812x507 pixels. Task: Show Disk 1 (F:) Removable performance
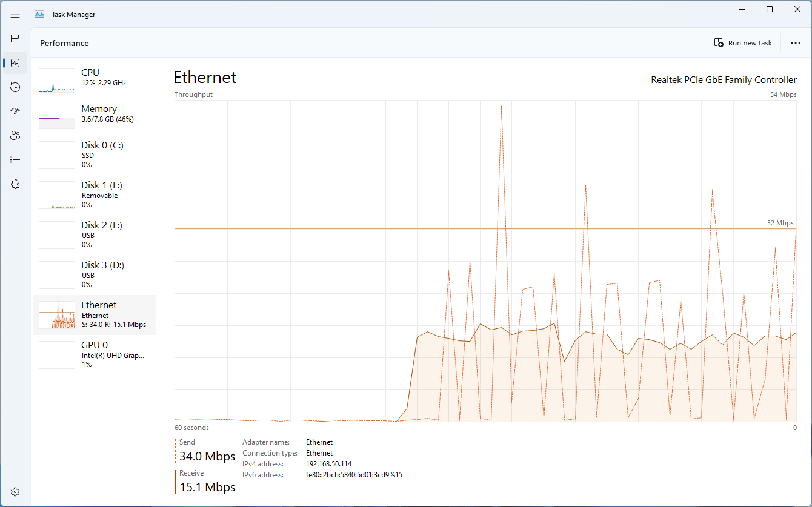[x=94, y=195]
